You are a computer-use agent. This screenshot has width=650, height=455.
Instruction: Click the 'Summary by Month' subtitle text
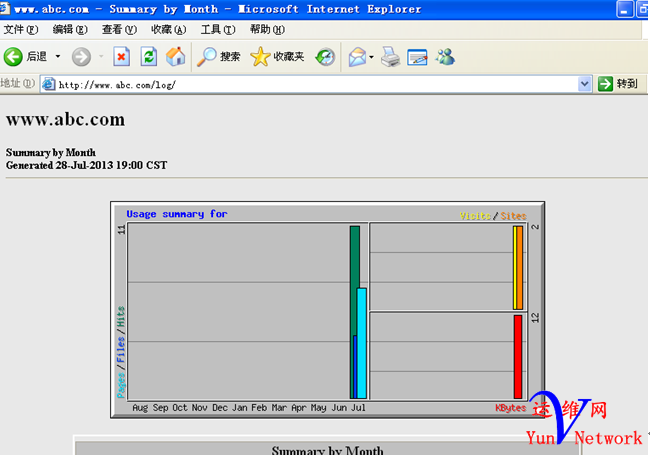[51, 152]
